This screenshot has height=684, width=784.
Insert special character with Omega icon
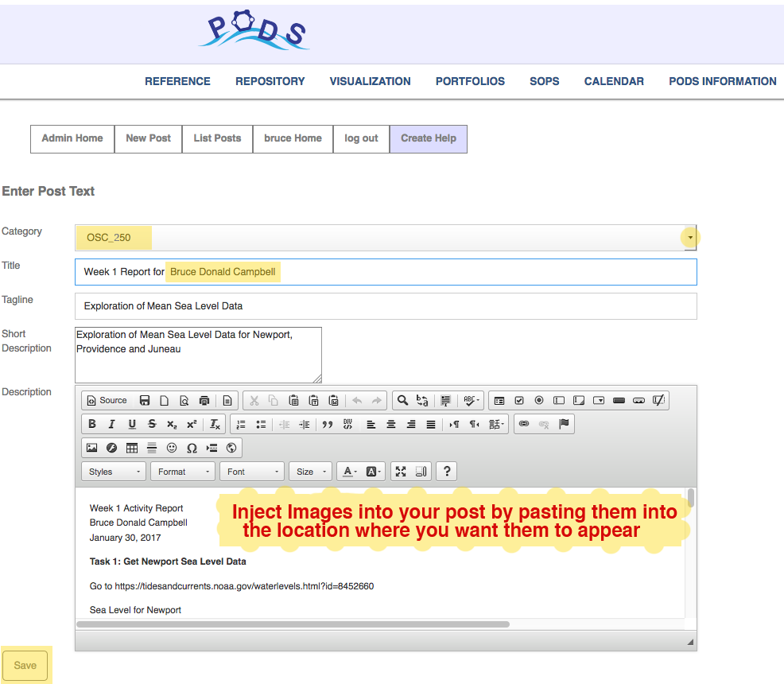coord(192,449)
